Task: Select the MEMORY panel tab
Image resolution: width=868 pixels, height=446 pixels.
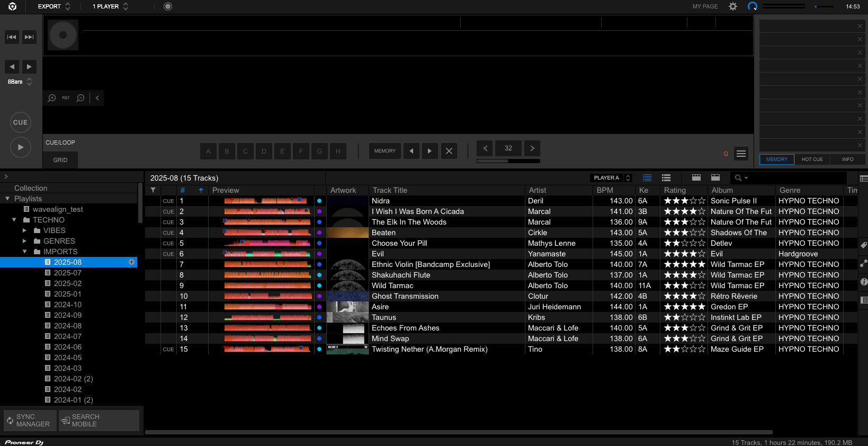Action: click(777, 159)
